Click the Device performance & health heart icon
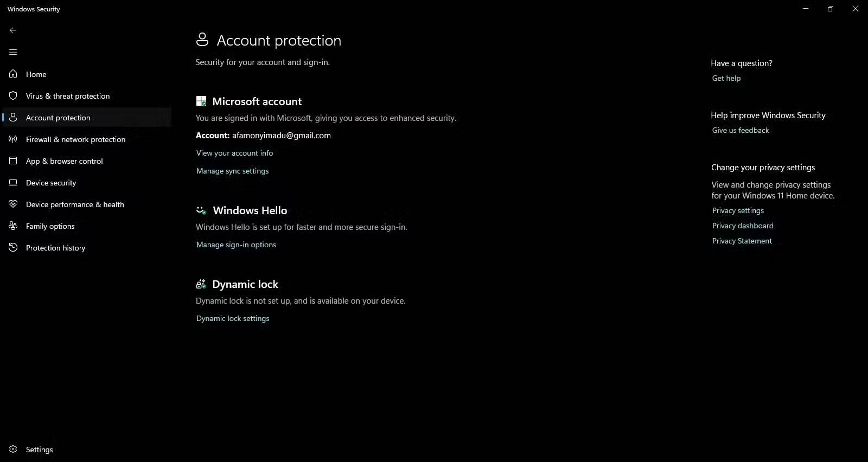This screenshot has height=462, width=868. pos(13,204)
